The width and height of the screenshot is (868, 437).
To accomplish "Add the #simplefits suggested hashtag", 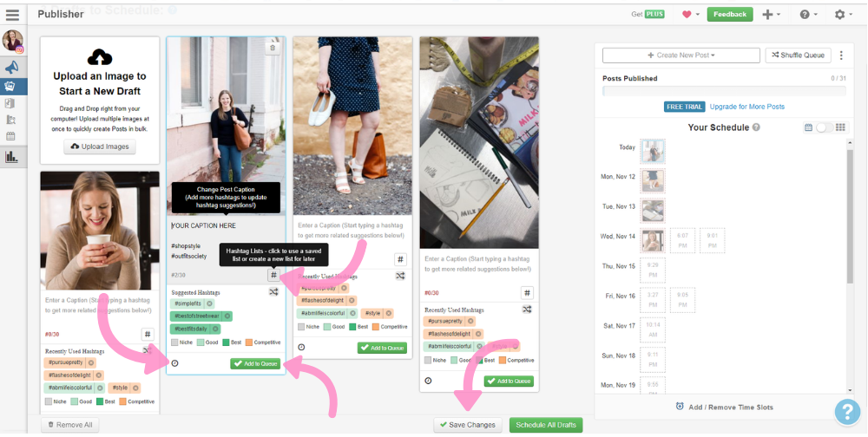I will [188, 303].
